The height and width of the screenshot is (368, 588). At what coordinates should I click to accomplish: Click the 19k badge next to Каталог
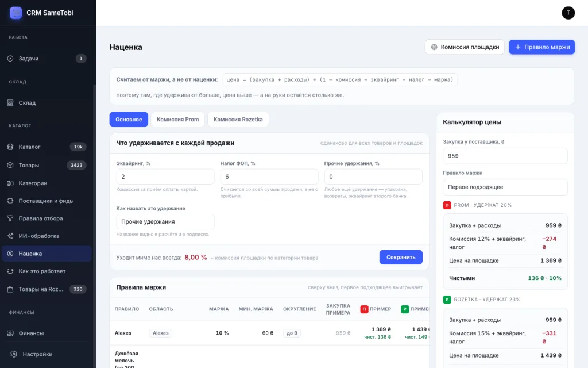tap(78, 147)
